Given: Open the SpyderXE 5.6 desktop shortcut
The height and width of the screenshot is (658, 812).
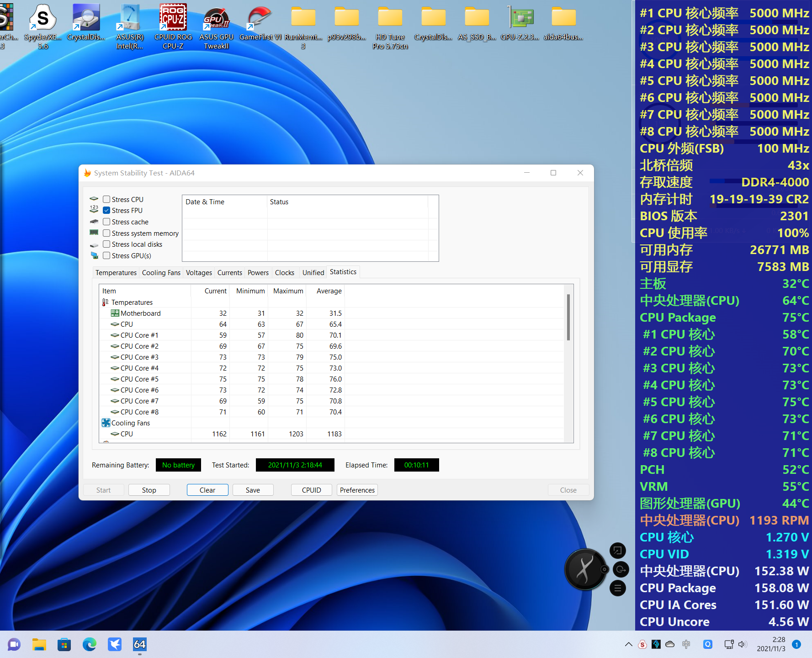Looking at the screenshot, I should click(x=42, y=26).
